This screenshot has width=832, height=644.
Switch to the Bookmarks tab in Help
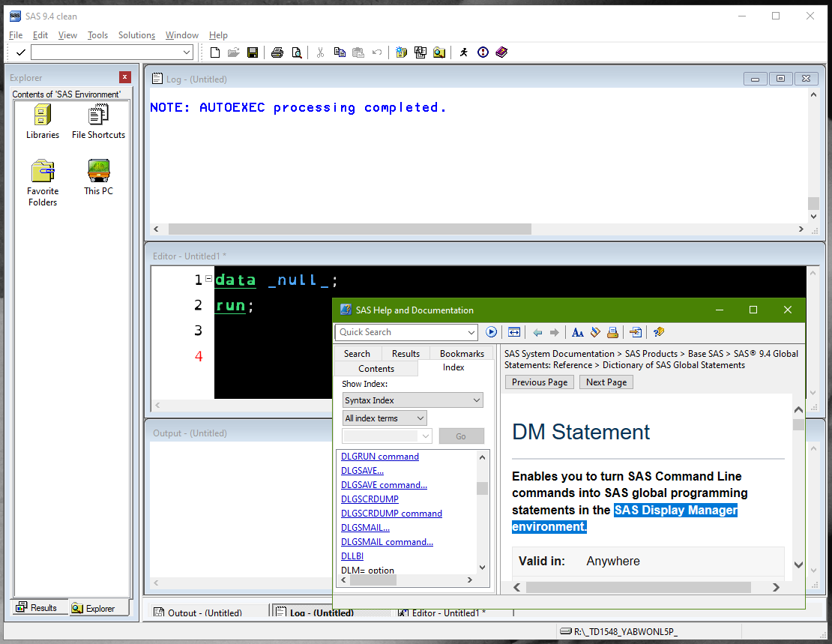tap(461, 353)
